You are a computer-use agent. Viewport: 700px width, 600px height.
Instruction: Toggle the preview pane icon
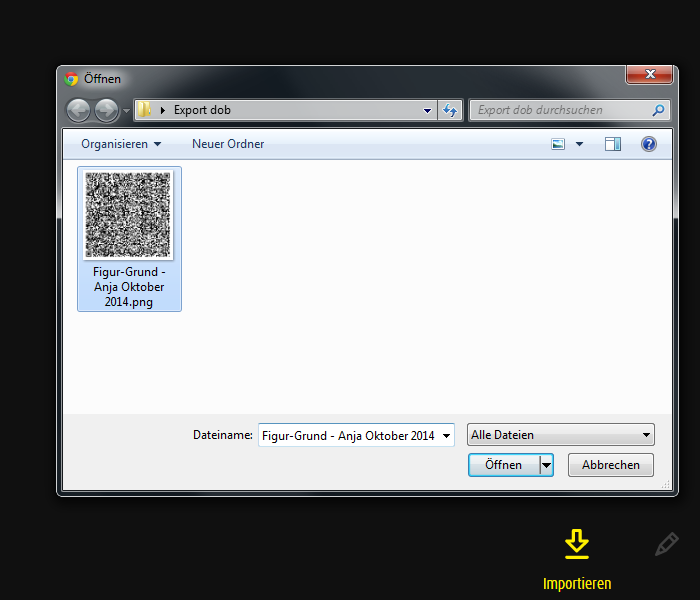[x=612, y=144]
